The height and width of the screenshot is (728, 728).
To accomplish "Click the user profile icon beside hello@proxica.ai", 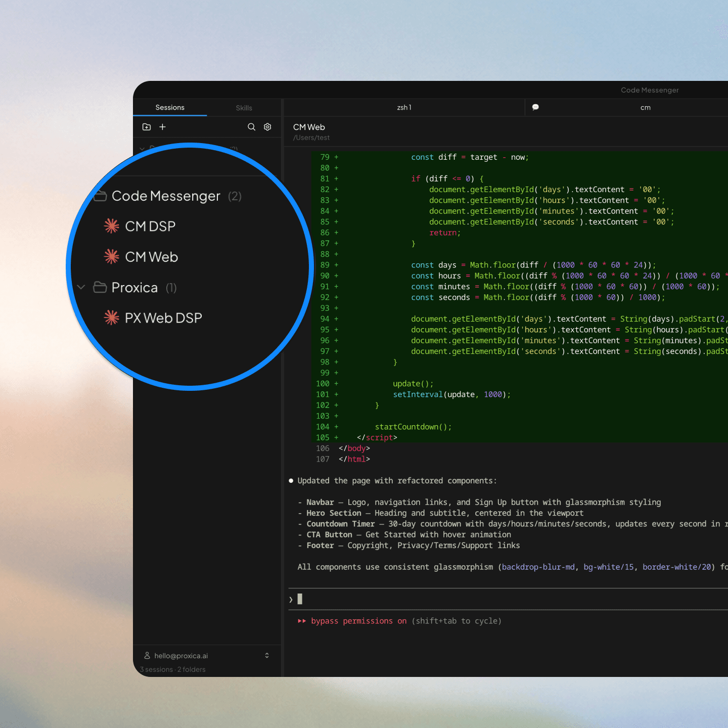I will (147, 655).
